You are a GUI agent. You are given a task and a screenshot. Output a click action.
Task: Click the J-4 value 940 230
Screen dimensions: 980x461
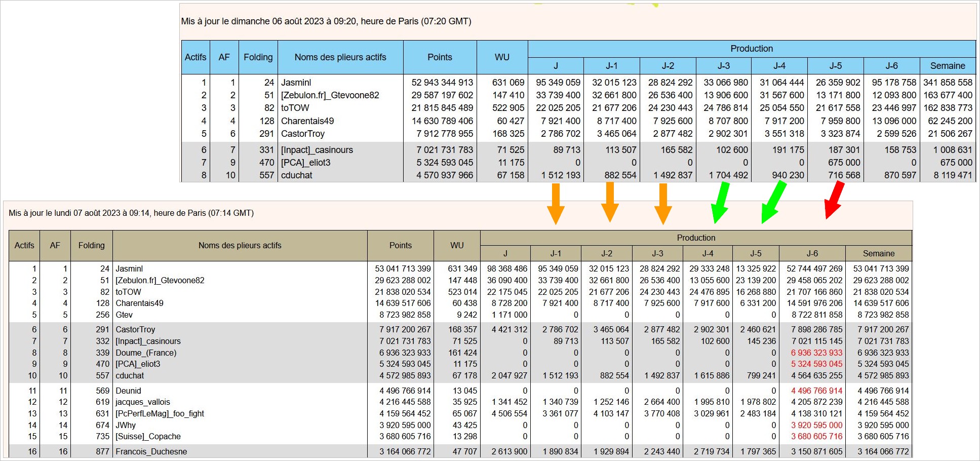coord(788,175)
